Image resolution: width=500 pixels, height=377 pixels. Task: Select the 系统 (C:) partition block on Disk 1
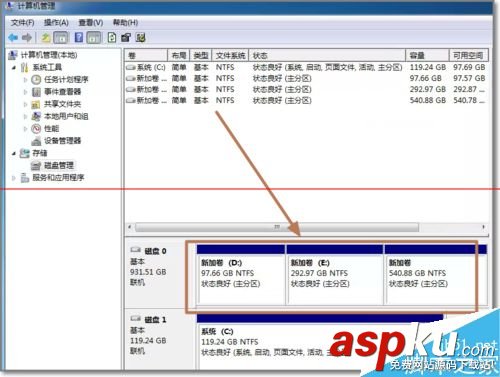[x=320, y=342]
